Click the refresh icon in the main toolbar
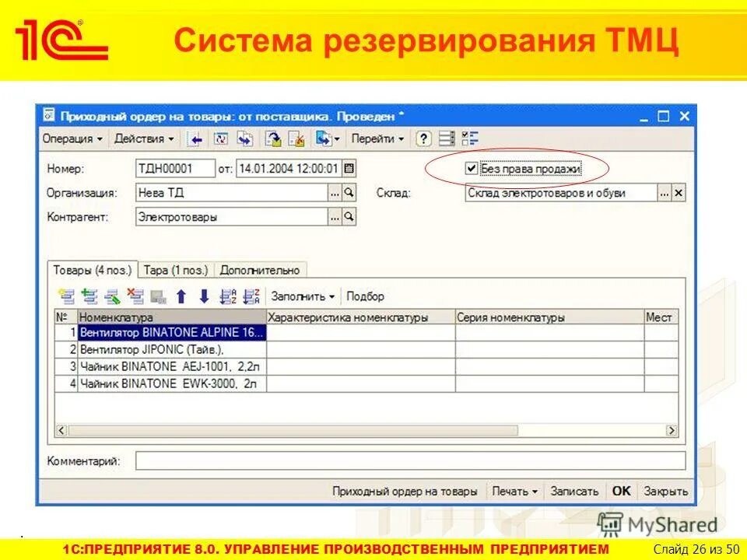Viewport: 747px width, 560px height. (220, 139)
